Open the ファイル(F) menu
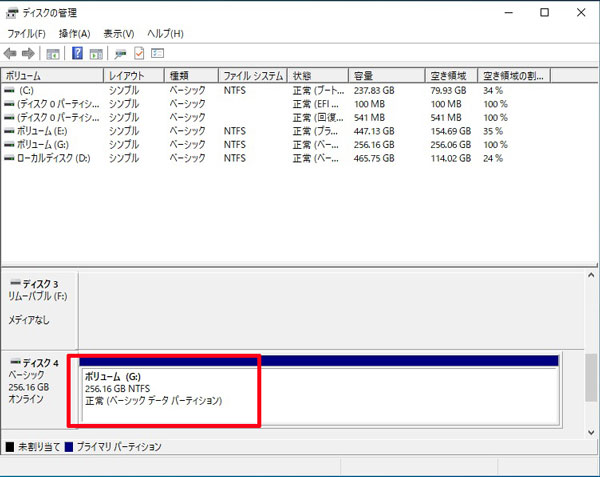The image size is (600, 477). pyautogui.click(x=26, y=33)
